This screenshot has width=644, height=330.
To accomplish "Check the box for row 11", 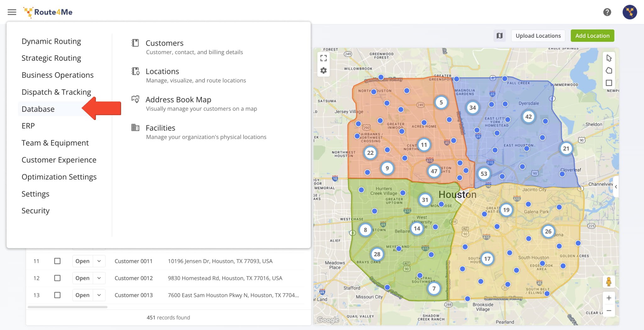I will [x=57, y=261].
